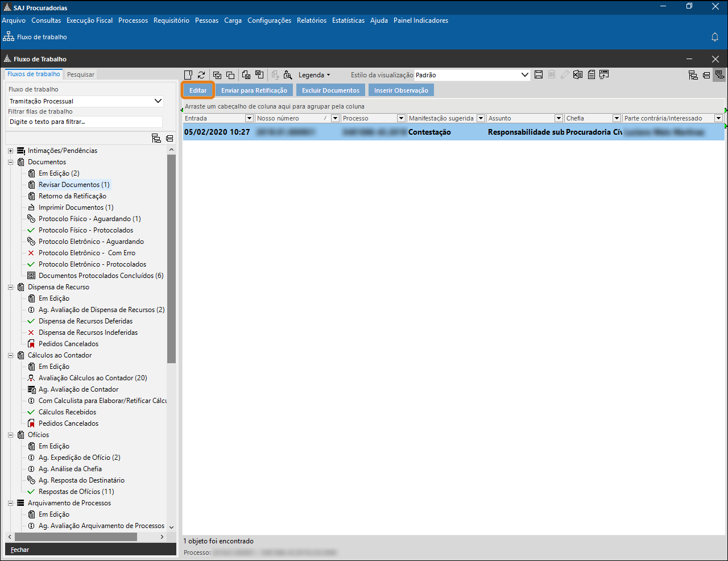Collapse the Dispensa de Recurso tree node
The image size is (728, 561).
[10, 287]
